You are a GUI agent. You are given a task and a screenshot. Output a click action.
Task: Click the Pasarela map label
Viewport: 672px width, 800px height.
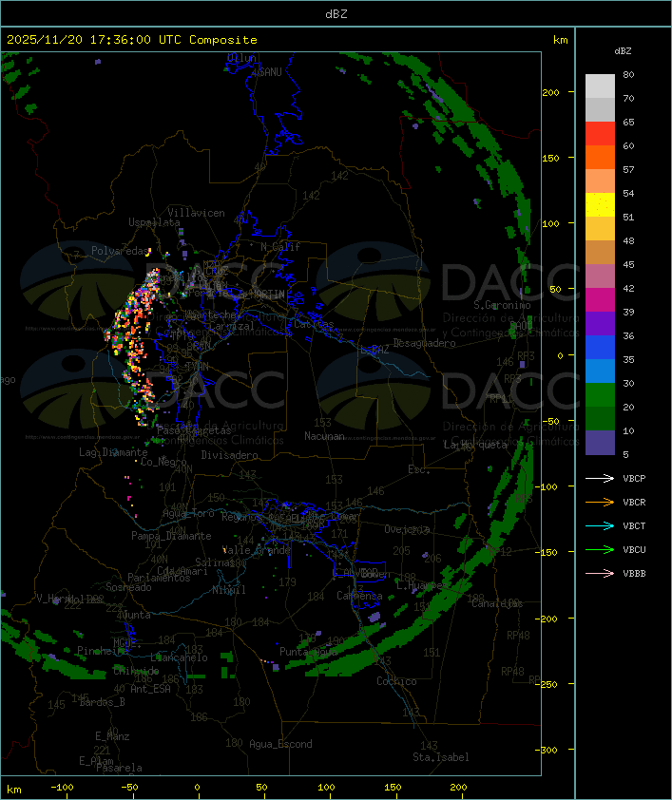[x=119, y=768]
